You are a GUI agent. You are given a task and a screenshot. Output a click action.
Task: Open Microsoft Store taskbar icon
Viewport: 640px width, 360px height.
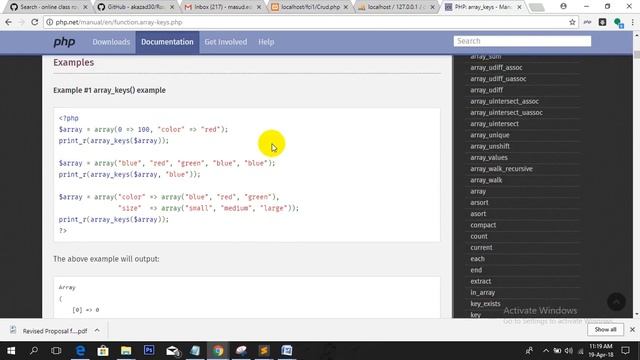[x=103, y=351]
